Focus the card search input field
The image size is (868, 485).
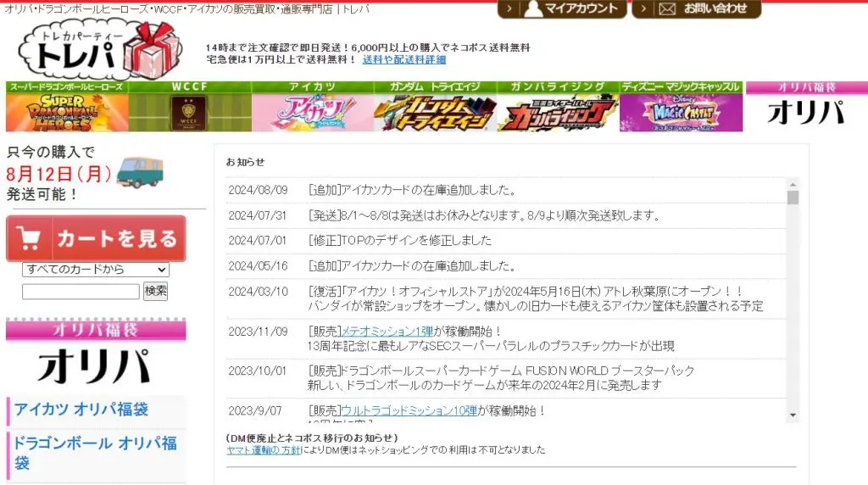click(x=81, y=291)
